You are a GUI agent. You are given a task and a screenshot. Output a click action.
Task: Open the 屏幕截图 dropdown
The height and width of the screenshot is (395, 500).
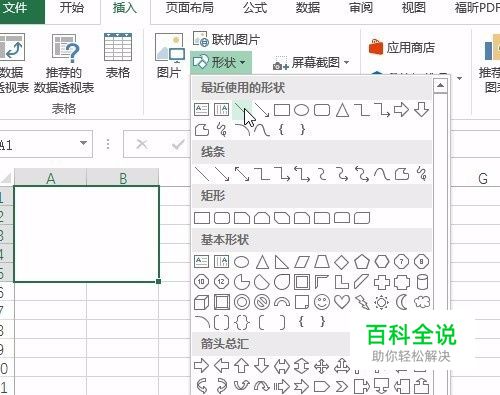click(x=311, y=63)
